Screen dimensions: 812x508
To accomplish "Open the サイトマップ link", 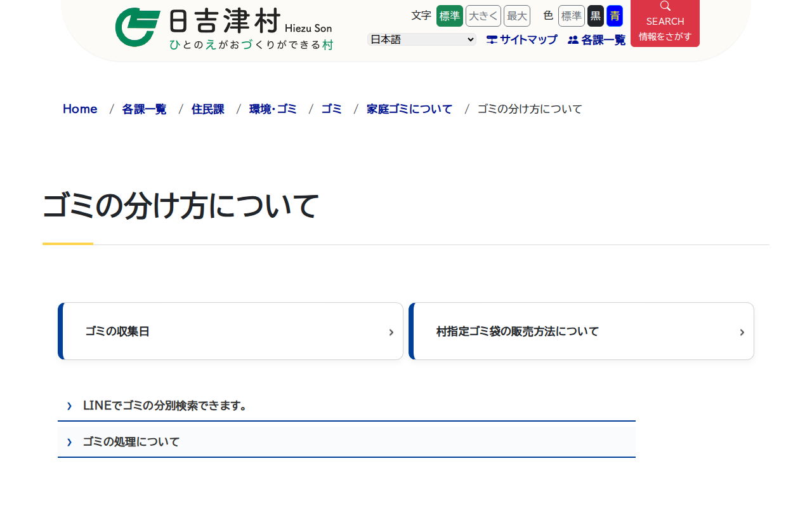I will coord(521,39).
